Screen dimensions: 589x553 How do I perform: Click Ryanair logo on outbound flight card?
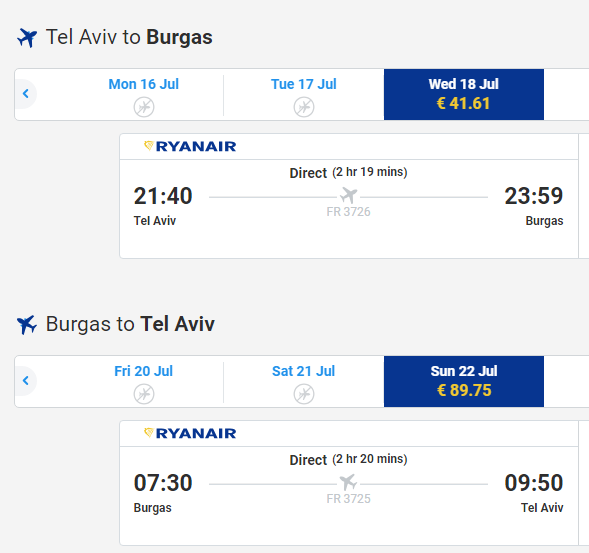coord(190,146)
